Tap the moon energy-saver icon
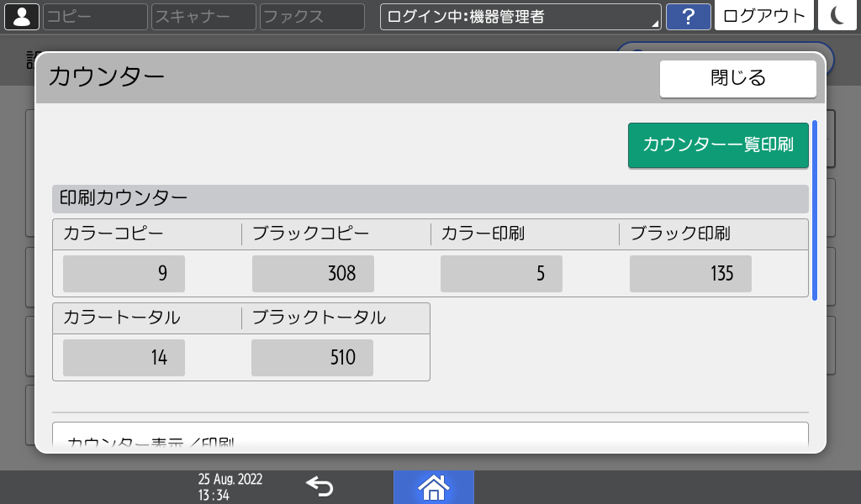 (837, 15)
